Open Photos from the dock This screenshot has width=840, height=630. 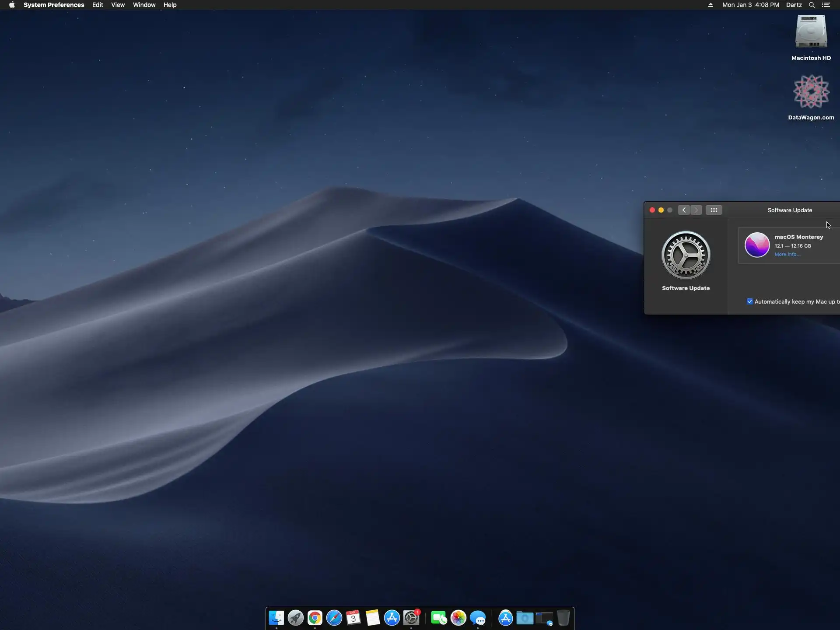pos(458,618)
